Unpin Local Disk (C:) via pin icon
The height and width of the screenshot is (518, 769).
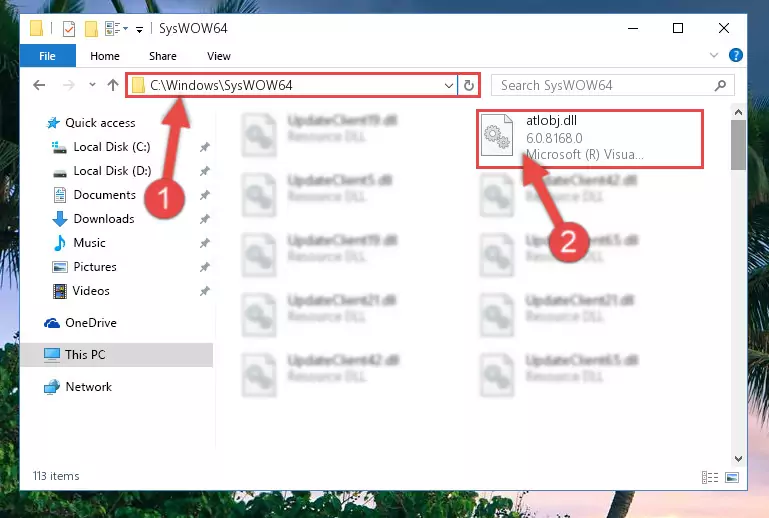(x=205, y=147)
